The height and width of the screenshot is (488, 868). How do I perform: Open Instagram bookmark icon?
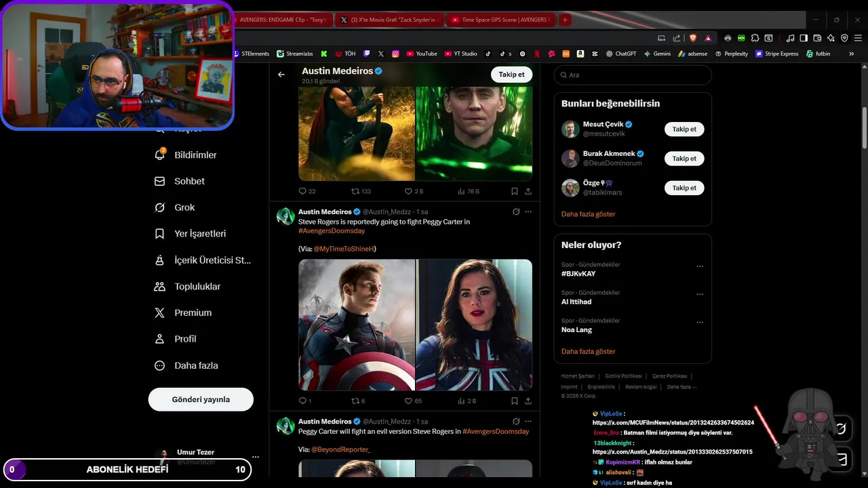(x=395, y=54)
